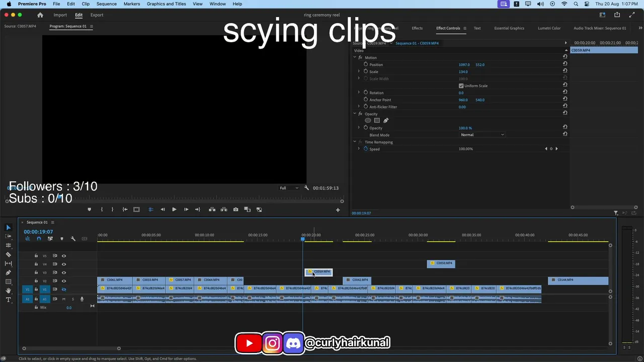The width and height of the screenshot is (644, 362).
Task: Open the Button Editor plus icon
Action: pos(338,210)
